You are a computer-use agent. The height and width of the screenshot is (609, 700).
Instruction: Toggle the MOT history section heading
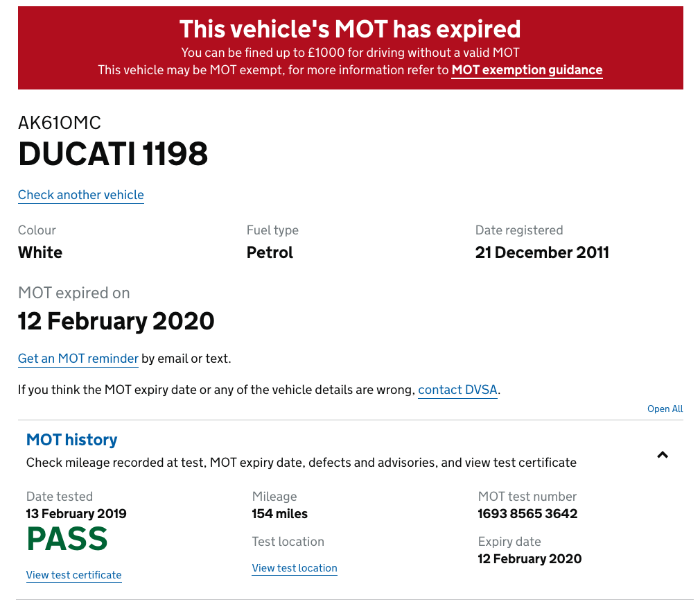click(x=72, y=440)
